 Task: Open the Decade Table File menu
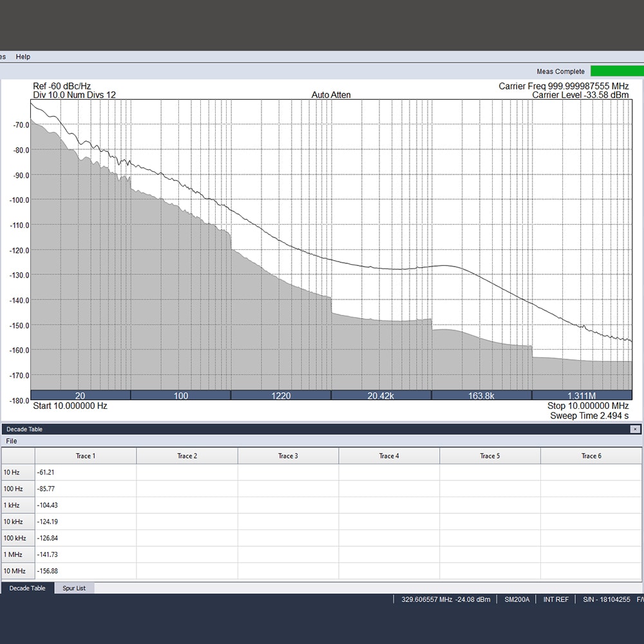(12, 441)
